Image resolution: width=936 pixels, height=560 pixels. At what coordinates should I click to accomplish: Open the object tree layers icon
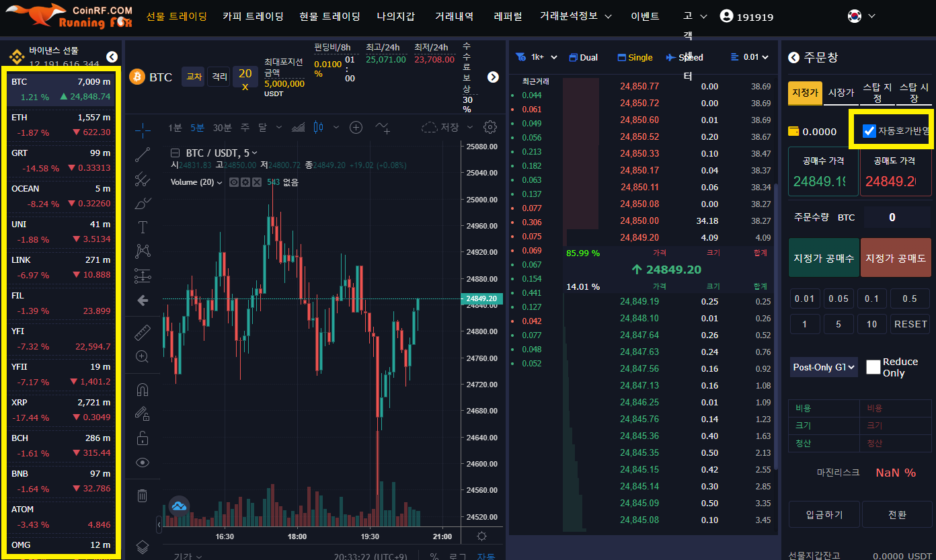point(143,547)
